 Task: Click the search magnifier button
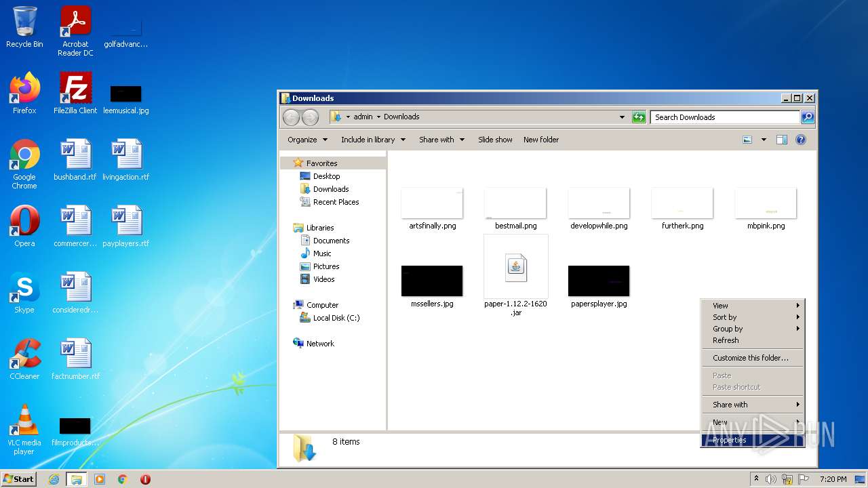807,117
